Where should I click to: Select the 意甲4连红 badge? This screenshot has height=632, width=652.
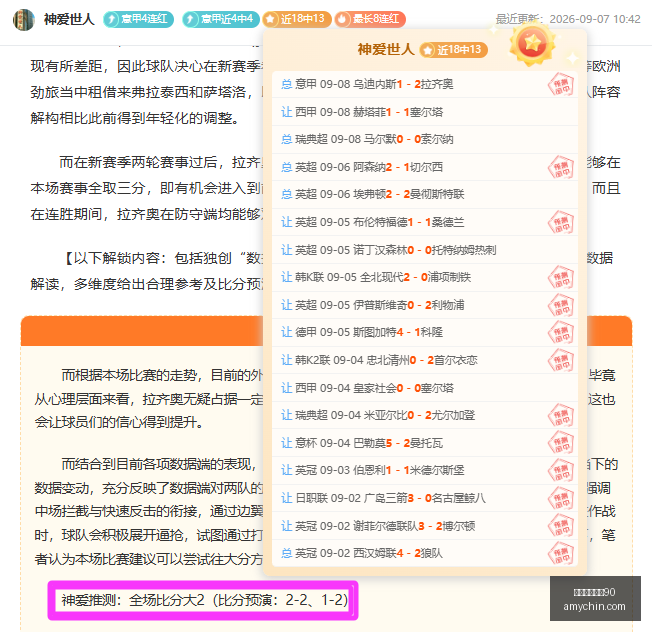(x=138, y=19)
